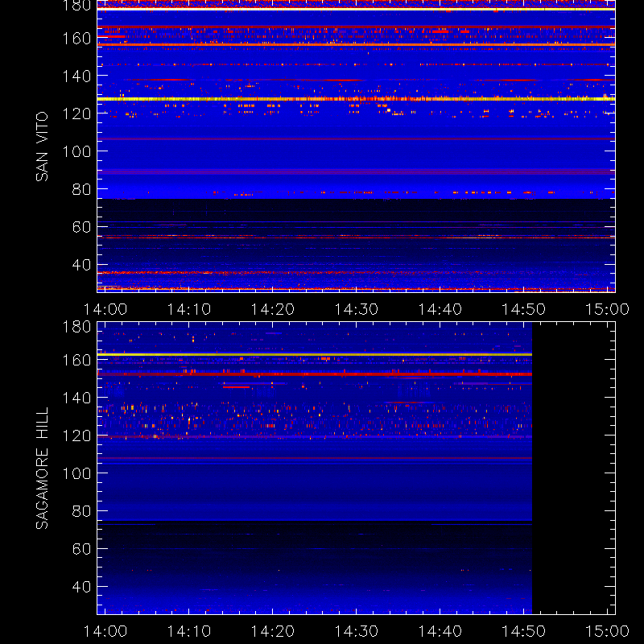This screenshot has height=644, width=644.
Task: Click the 14:50 time label under San Vito plot
Action: (524, 309)
